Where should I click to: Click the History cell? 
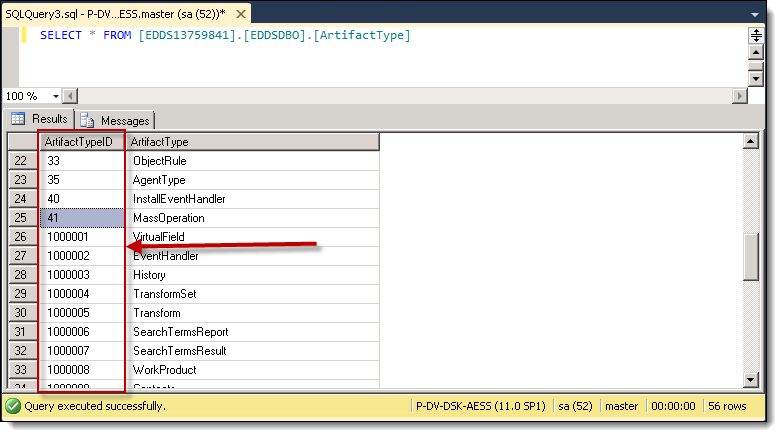tap(252, 274)
